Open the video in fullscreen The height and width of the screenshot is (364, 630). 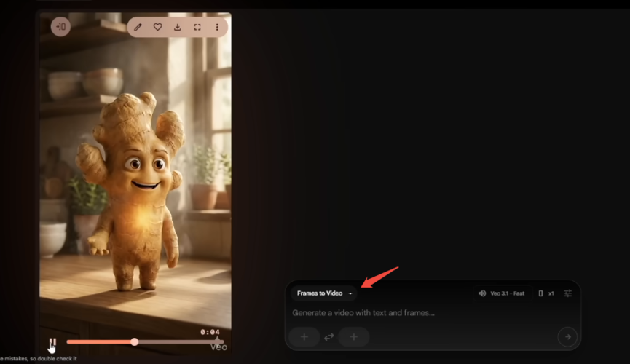(197, 27)
